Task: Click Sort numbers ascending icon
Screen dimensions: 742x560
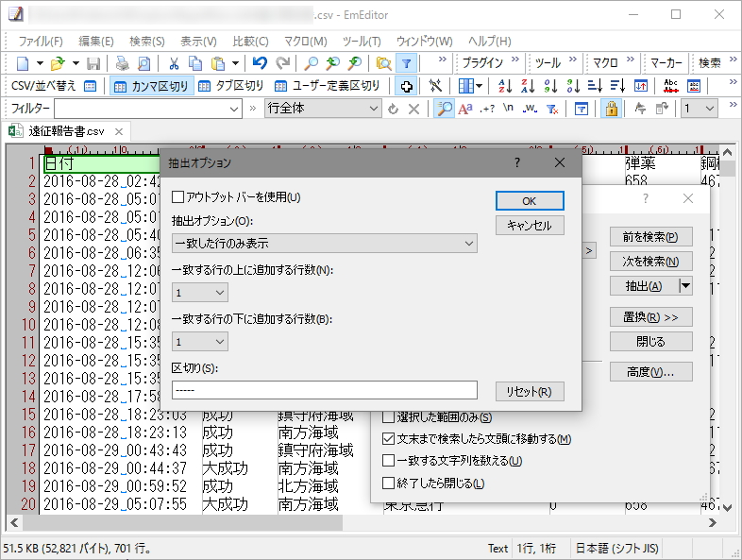Action: pyautogui.click(x=550, y=86)
